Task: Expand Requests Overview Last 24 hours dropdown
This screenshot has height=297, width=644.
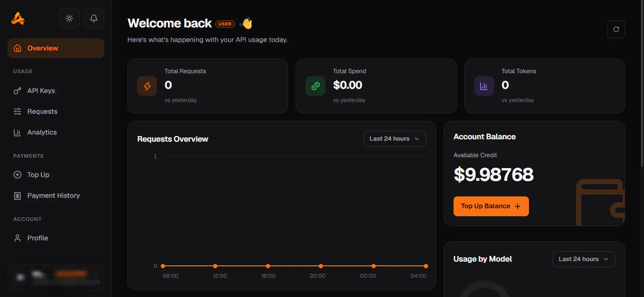Action: pos(395,139)
